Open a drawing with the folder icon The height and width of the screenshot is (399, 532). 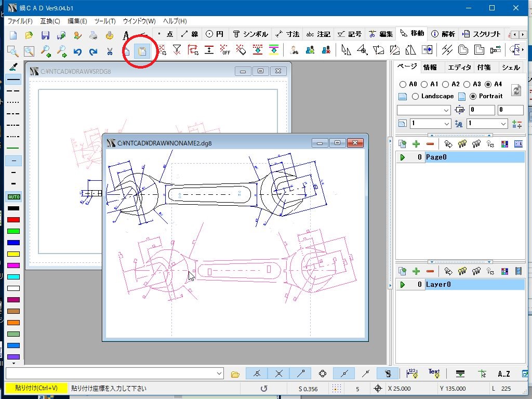coord(29,35)
